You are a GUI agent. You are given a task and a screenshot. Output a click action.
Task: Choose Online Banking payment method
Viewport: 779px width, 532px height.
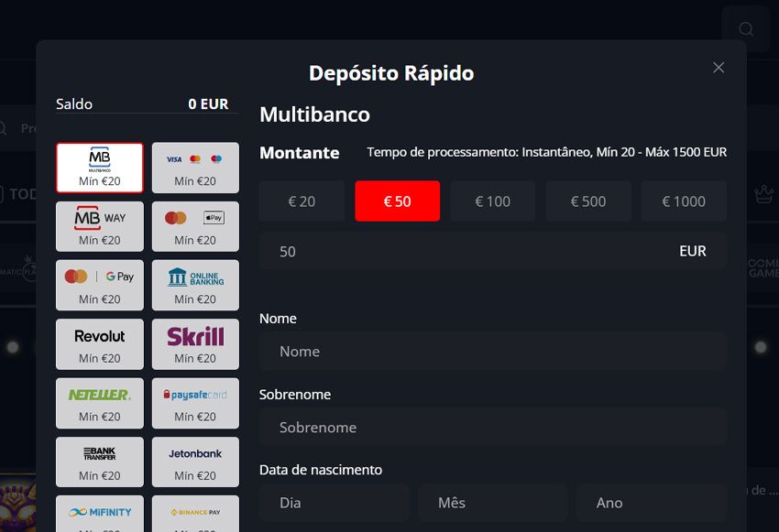point(195,285)
